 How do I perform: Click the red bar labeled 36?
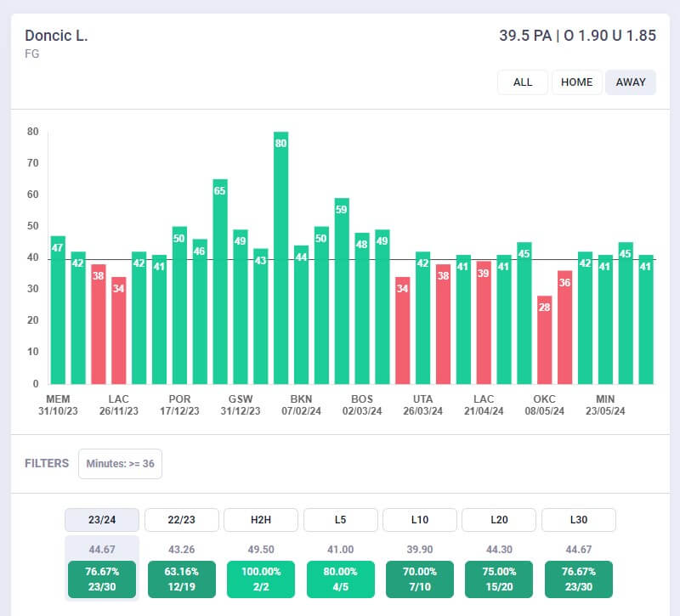point(564,327)
